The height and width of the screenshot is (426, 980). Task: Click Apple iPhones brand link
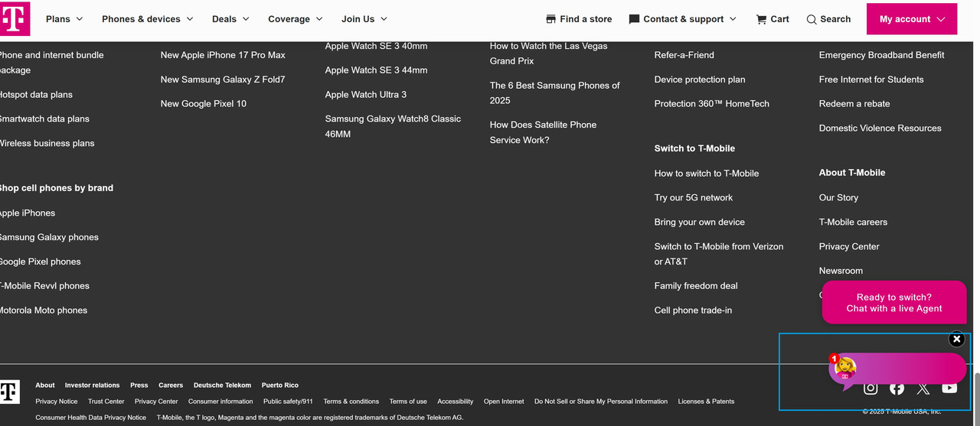(28, 213)
